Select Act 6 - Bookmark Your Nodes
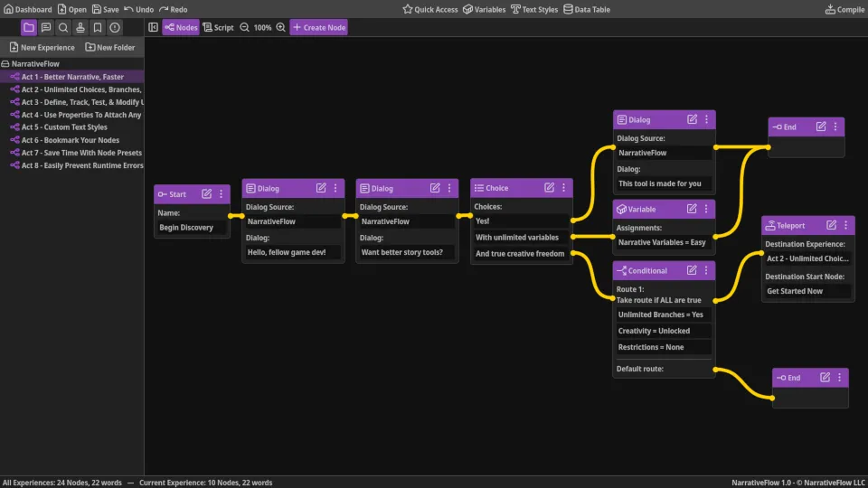This screenshot has width=868, height=488. 72,140
